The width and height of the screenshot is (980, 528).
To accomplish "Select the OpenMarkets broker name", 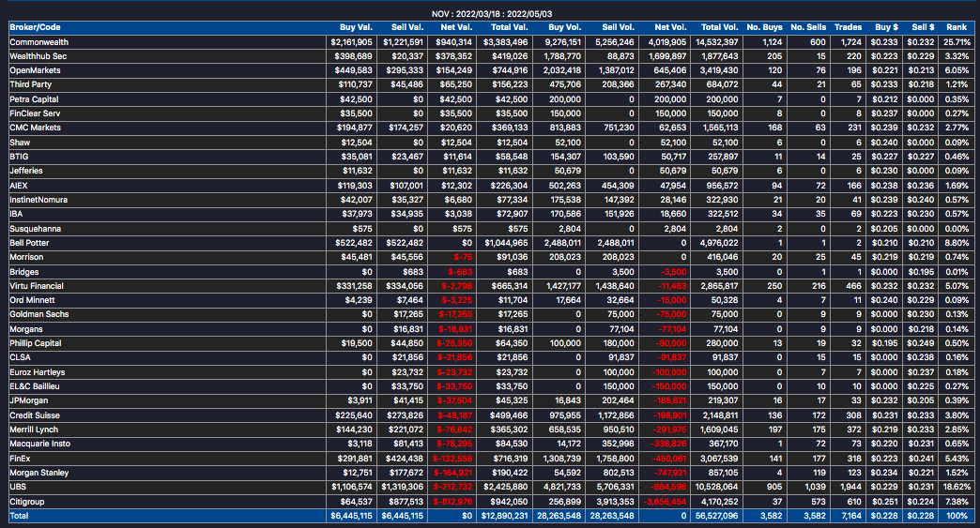I will (35, 70).
